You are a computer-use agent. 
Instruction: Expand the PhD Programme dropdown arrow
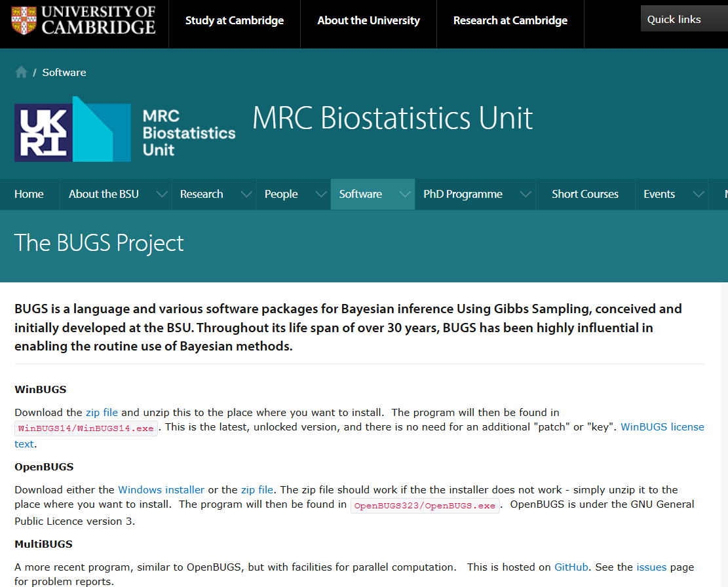pyautogui.click(x=526, y=194)
